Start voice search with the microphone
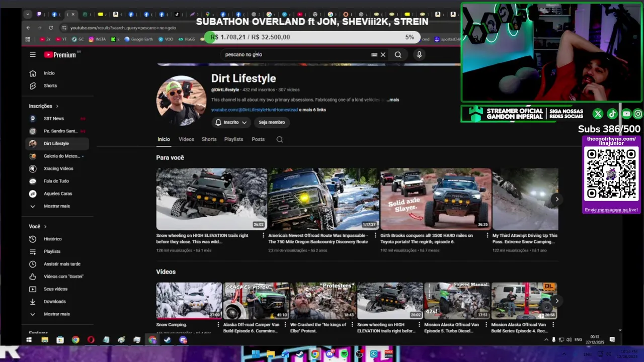 pyautogui.click(x=419, y=55)
